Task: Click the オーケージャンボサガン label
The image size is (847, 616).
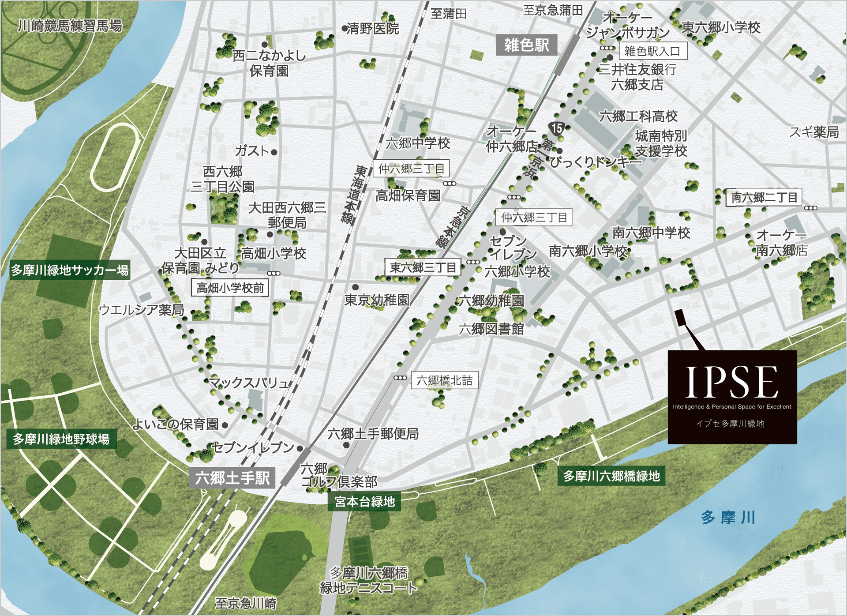Action: pos(628,25)
